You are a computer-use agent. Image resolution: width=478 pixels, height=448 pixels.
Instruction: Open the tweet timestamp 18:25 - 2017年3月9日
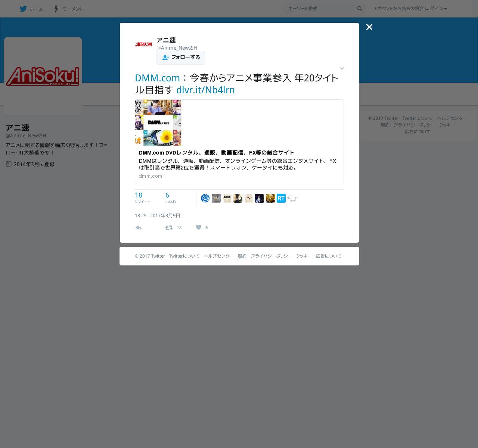(158, 215)
